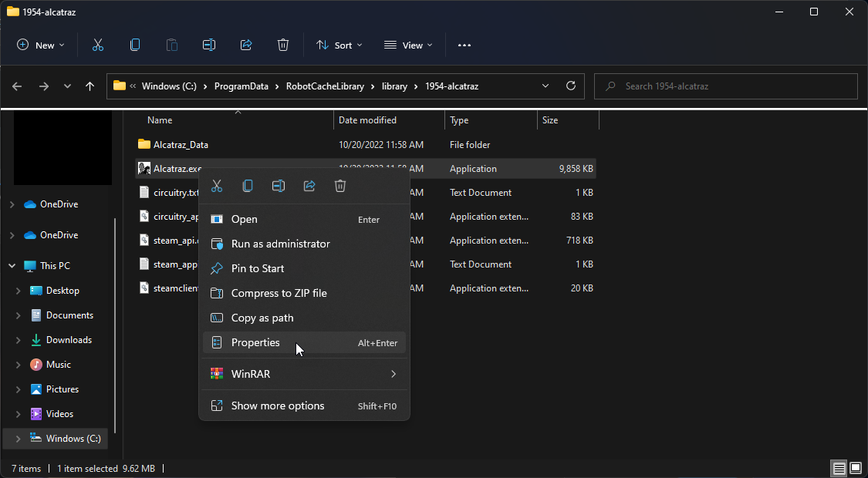The image size is (868, 478).
Task: Select the Alcatraz_Data folder name
Action: coord(181,145)
